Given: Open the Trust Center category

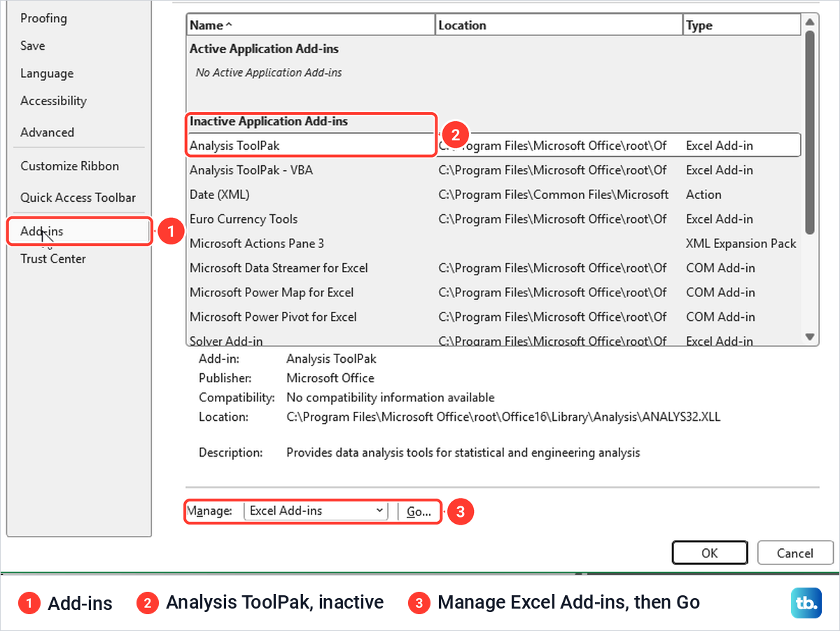Looking at the screenshot, I should tap(52, 258).
